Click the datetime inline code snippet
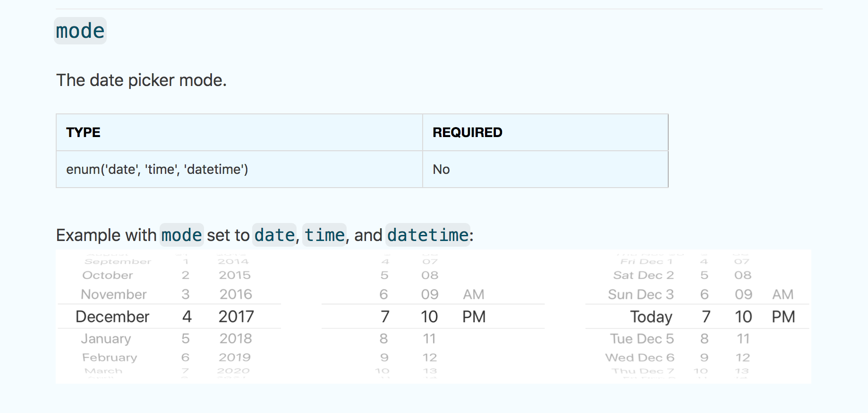 [427, 235]
